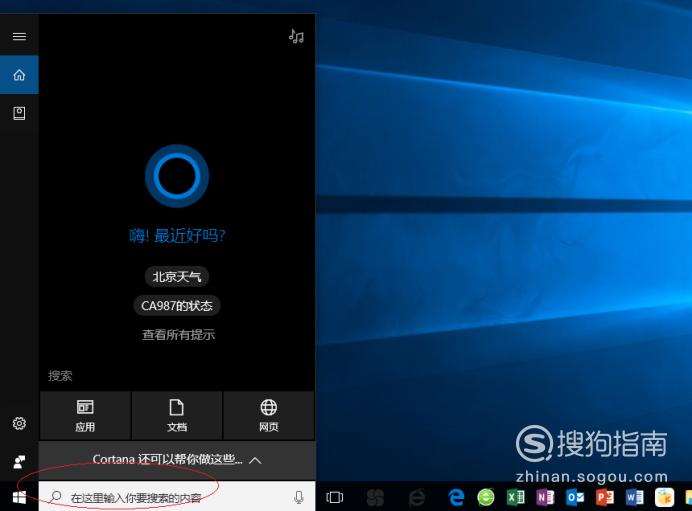Open the Windows Start button
Viewport: 692px width, 511px height.
click(x=19, y=497)
